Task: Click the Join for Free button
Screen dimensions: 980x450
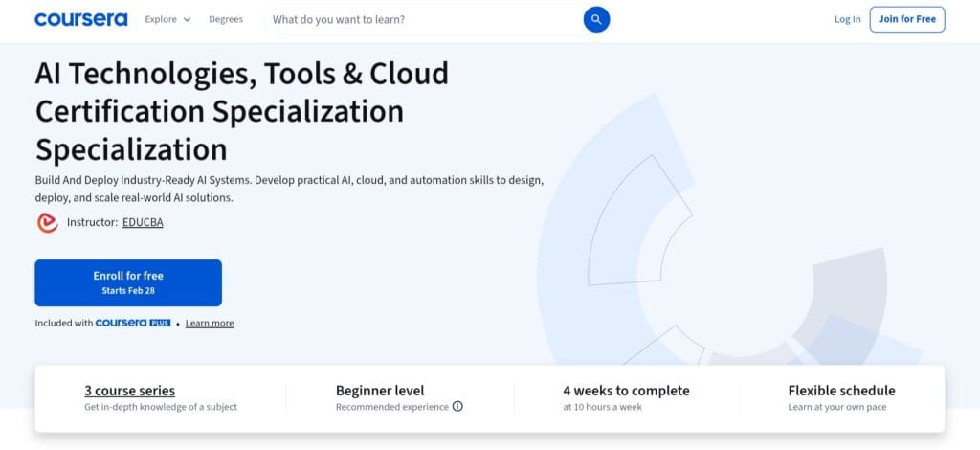Action: coord(907,19)
